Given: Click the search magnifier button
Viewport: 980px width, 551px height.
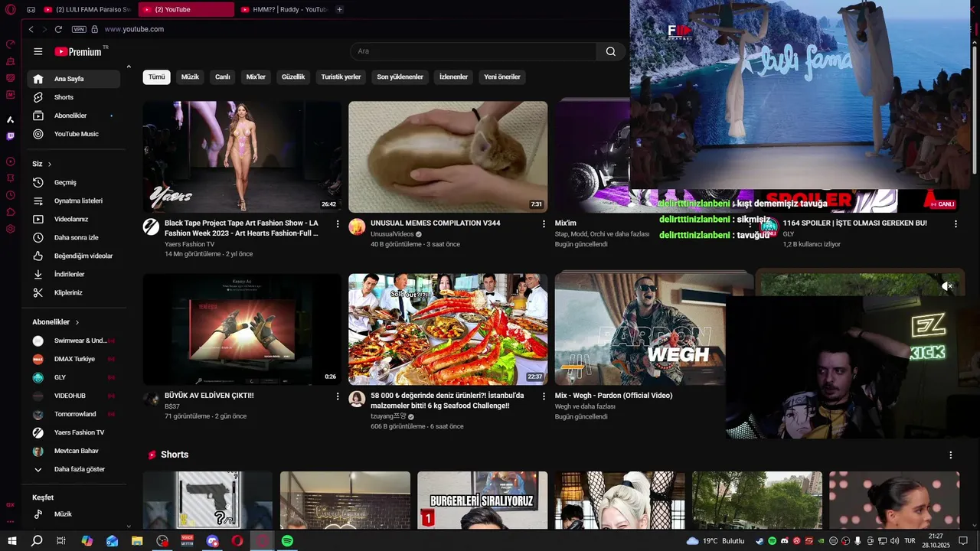Looking at the screenshot, I should tap(610, 51).
